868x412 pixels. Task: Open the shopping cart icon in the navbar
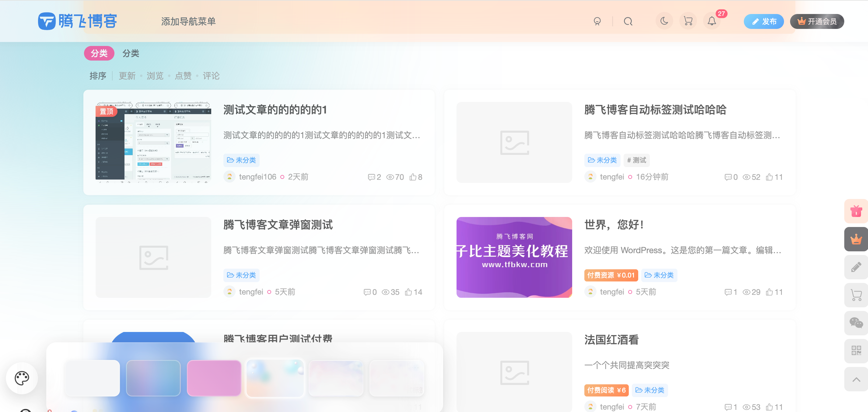[x=688, y=21]
